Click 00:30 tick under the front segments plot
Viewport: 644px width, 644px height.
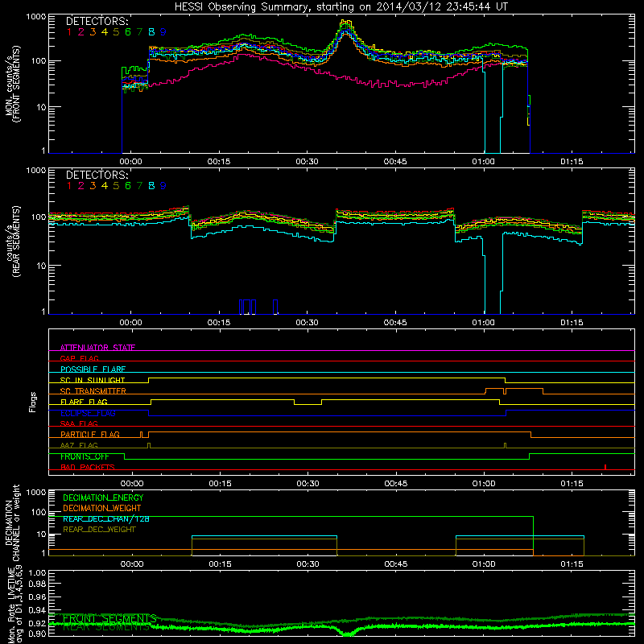pyautogui.click(x=307, y=162)
